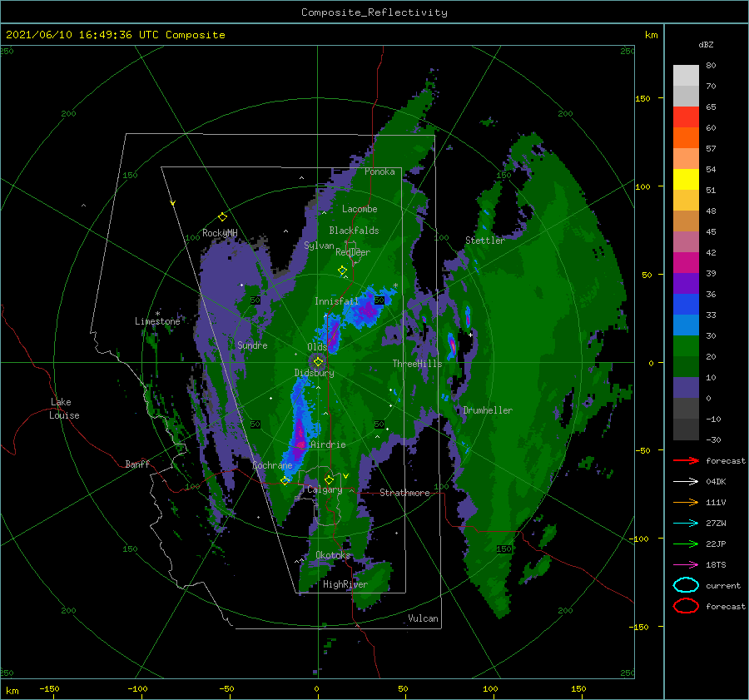The height and width of the screenshot is (700, 749).
Task: Click the orange 111V arrow icon
Action: tap(686, 502)
